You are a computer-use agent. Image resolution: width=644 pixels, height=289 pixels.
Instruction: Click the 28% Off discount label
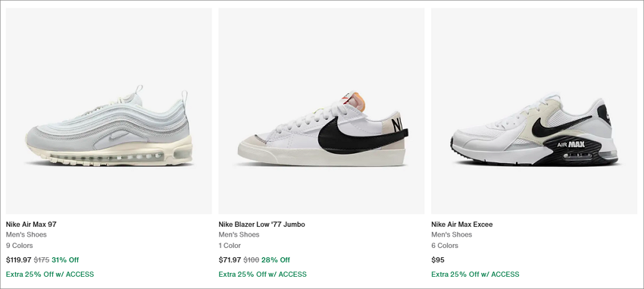click(276, 260)
